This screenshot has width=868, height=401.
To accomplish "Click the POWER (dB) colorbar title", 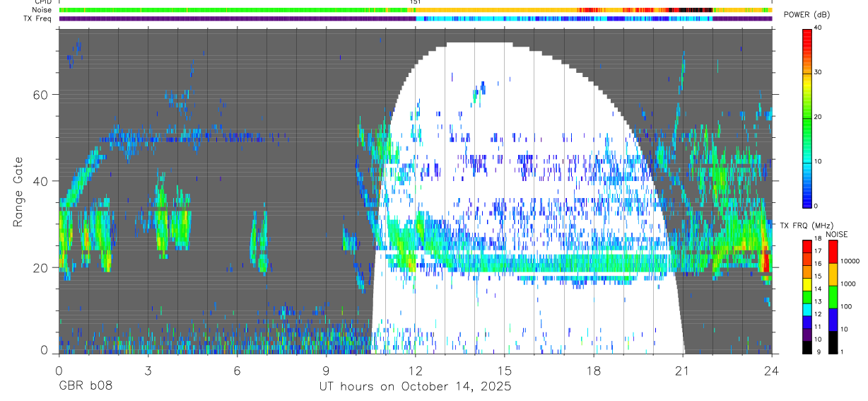I will [x=807, y=16].
